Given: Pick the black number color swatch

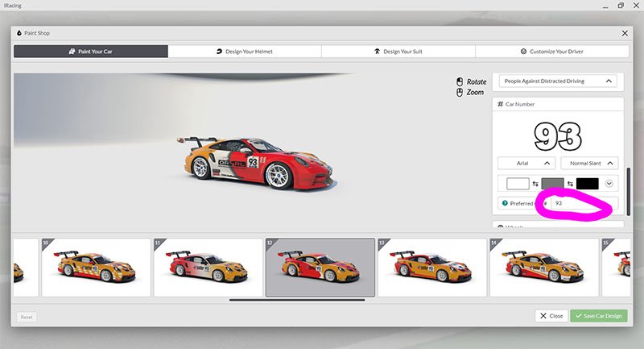Looking at the screenshot, I should (588, 184).
